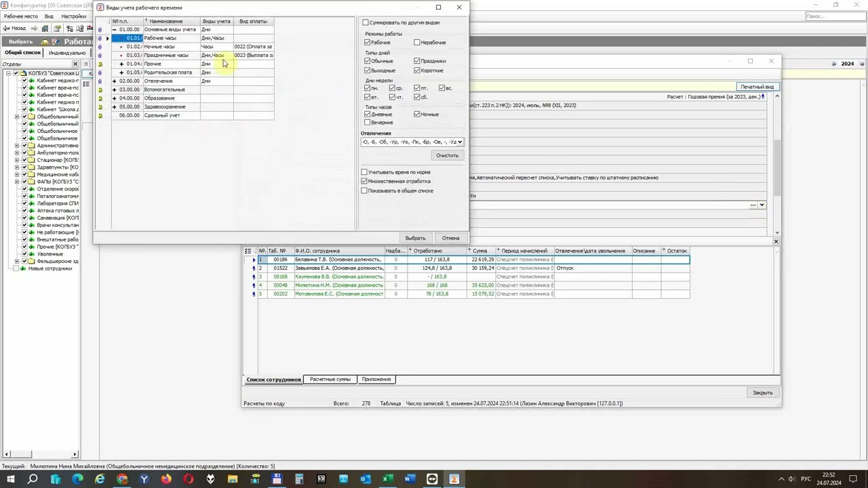Expand the 01.04 Прочие row
Viewport: 868px width, 488px height.
pos(121,64)
